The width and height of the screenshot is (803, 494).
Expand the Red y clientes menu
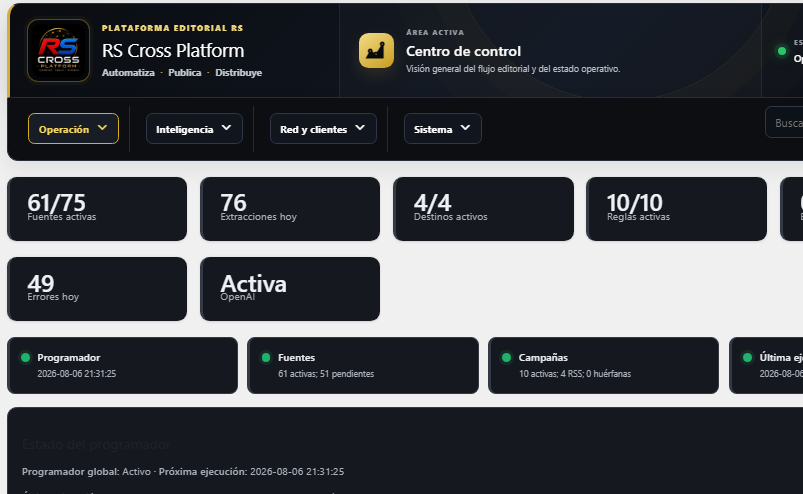click(323, 128)
